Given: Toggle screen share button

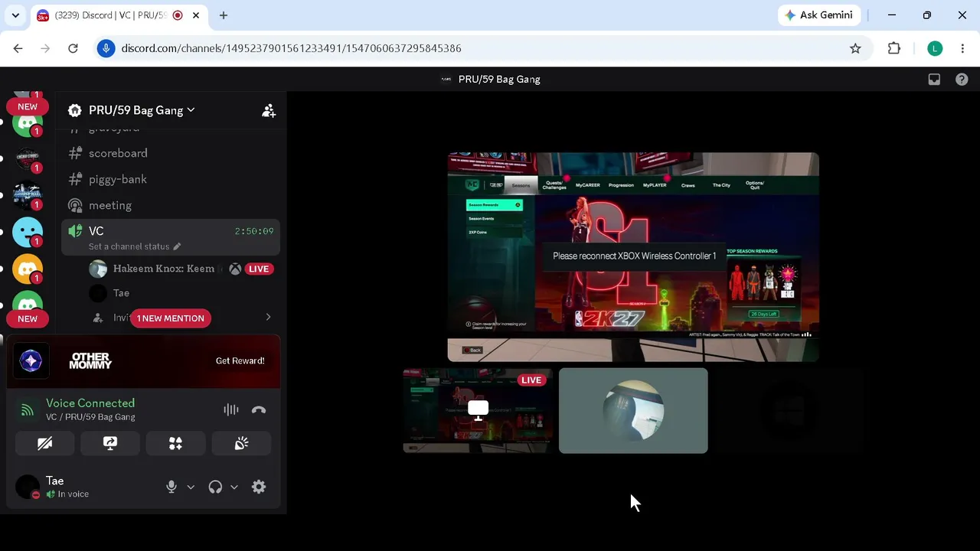Looking at the screenshot, I should click(110, 443).
